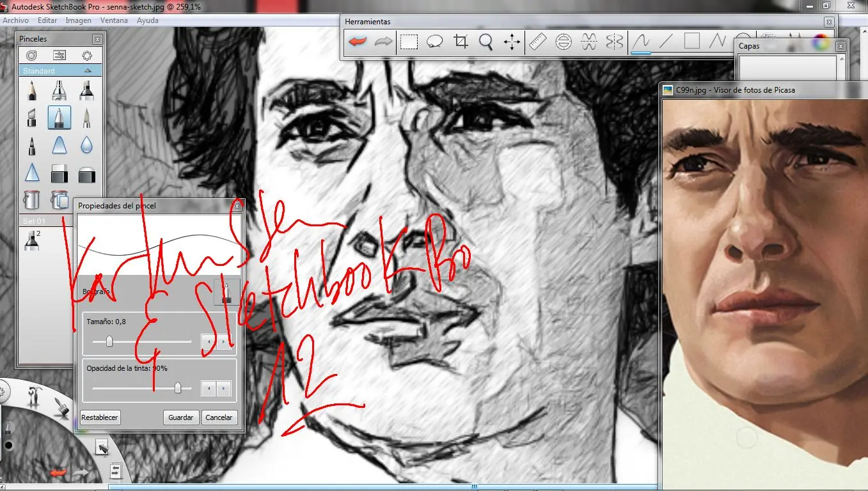
Task: Open the Imagen menu
Action: coord(79,20)
